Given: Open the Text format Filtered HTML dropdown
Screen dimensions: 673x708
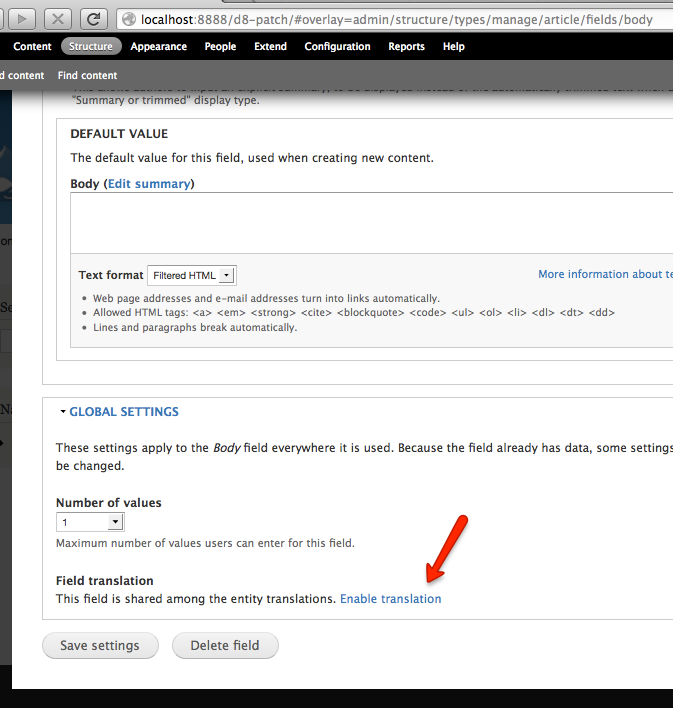Looking at the screenshot, I should [192, 275].
